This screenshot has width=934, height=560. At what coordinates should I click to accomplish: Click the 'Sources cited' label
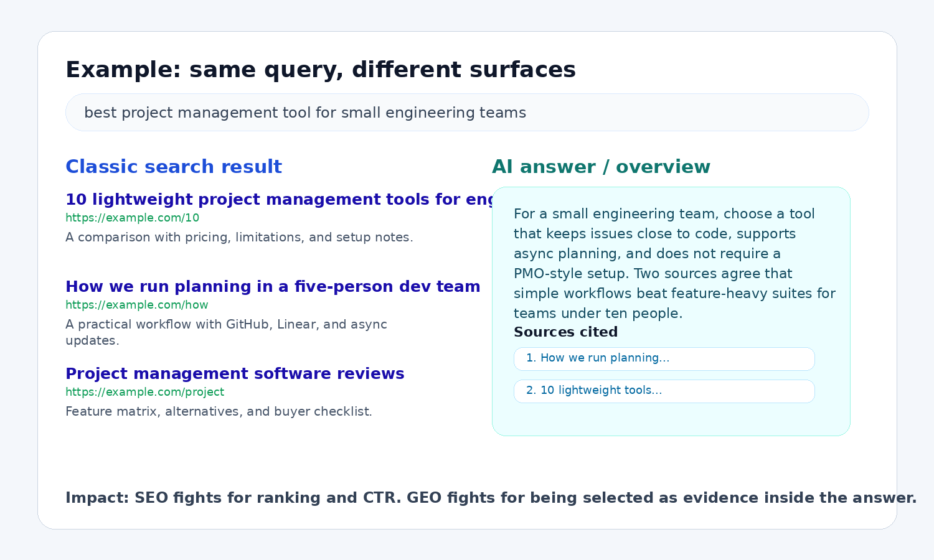(565, 332)
